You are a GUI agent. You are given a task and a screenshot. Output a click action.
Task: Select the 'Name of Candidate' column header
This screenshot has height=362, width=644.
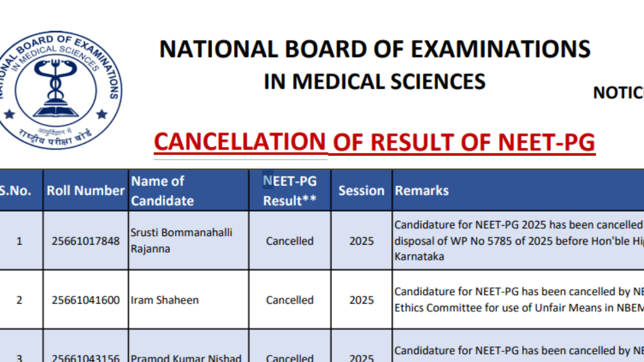pyautogui.click(x=162, y=191)
